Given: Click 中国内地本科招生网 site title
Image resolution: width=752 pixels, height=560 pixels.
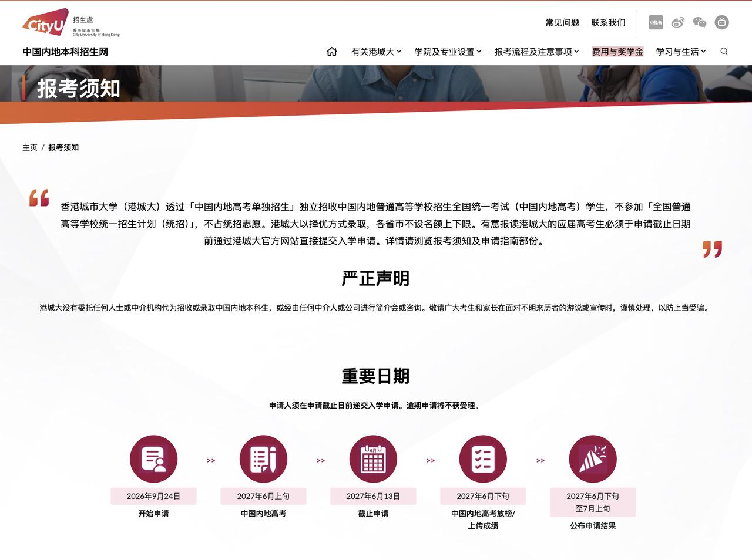Looking at the screenshot, I should click(x=65, y=52).
